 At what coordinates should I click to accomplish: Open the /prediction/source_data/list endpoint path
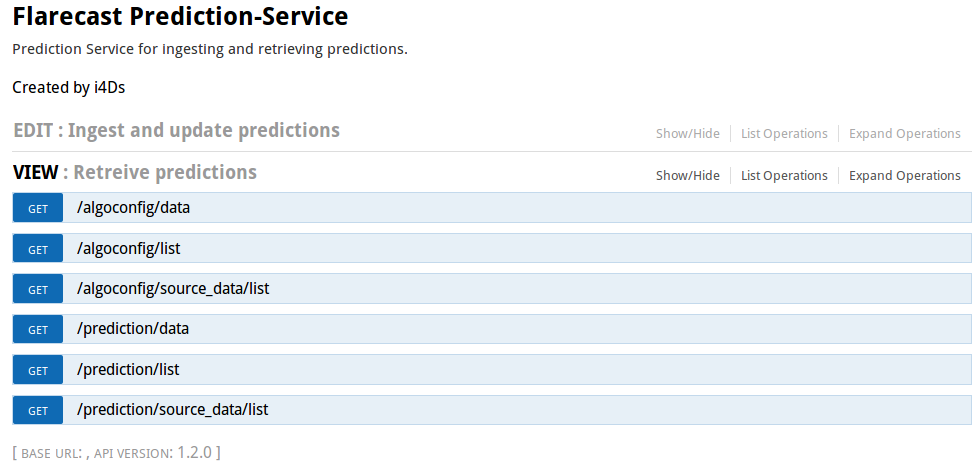tap(172, 409)
